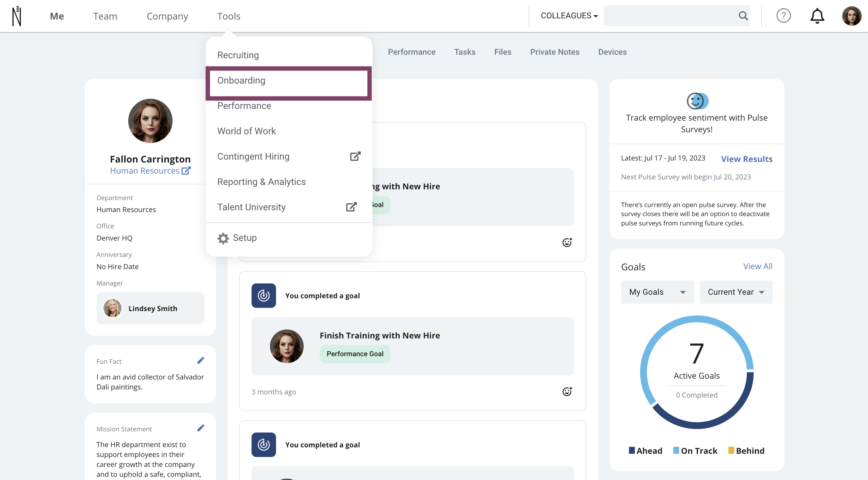Open the Me menu
868x480 pixels.
tap(57, 16)
